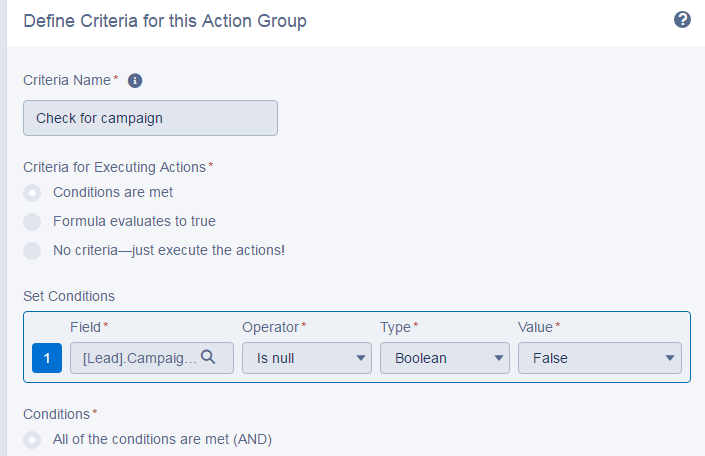Open the help question mark icon

[683, 20]
